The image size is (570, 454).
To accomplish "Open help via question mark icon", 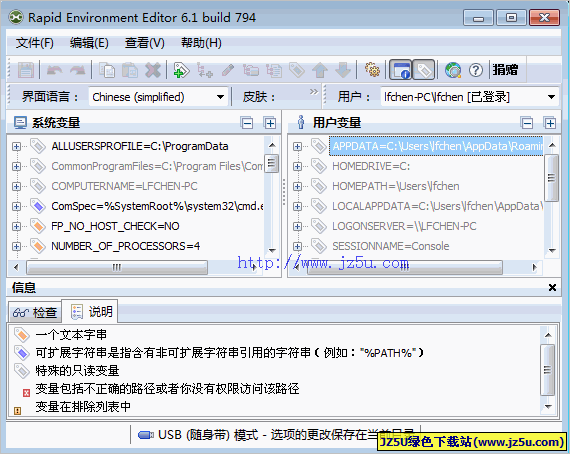I will coord(476,70).
